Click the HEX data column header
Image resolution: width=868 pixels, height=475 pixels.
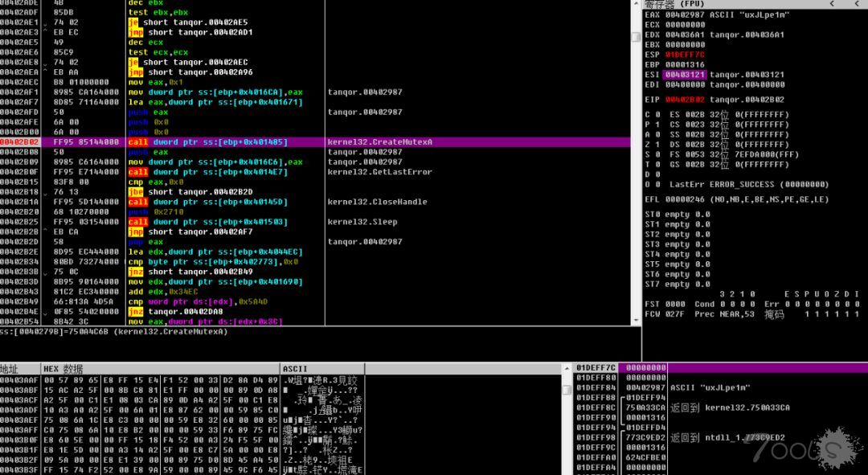[x=64, y=368]
